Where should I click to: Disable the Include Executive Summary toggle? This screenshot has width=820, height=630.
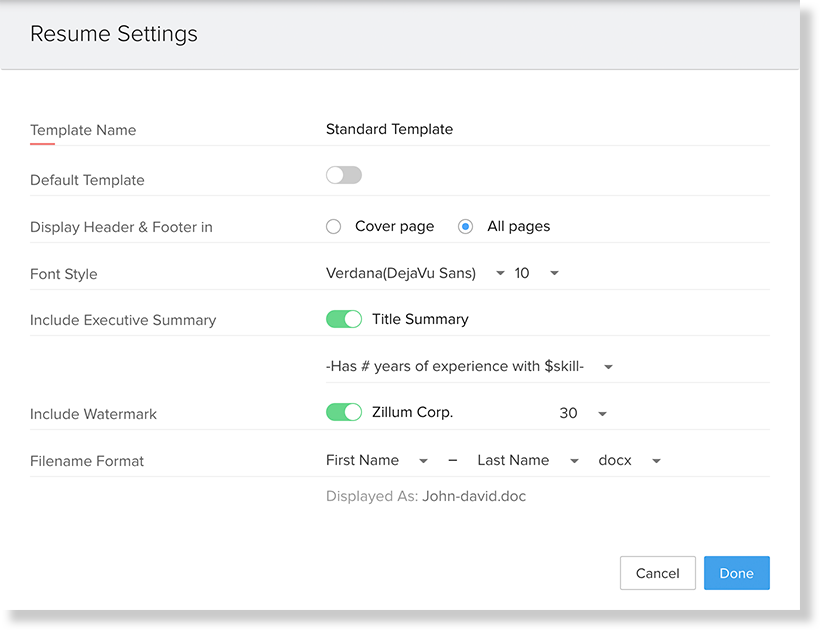coord(343,320)
